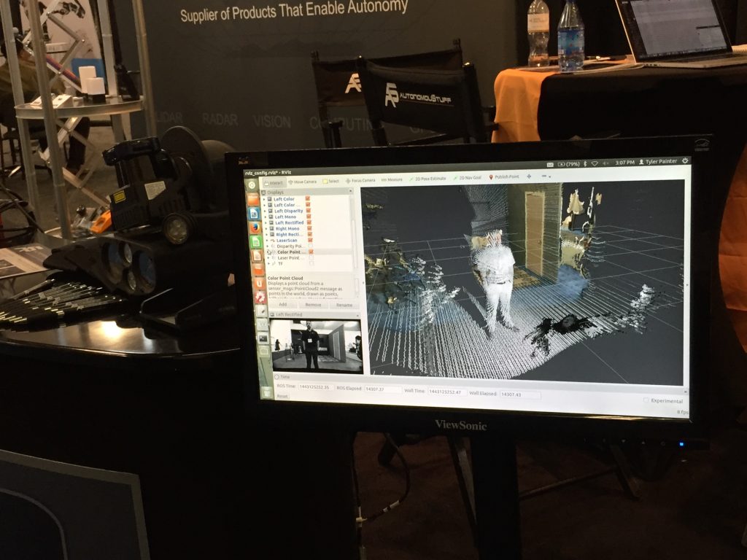
Task: Select the Interact tool in RViz toolbar
Action: [x=275, y=183]
